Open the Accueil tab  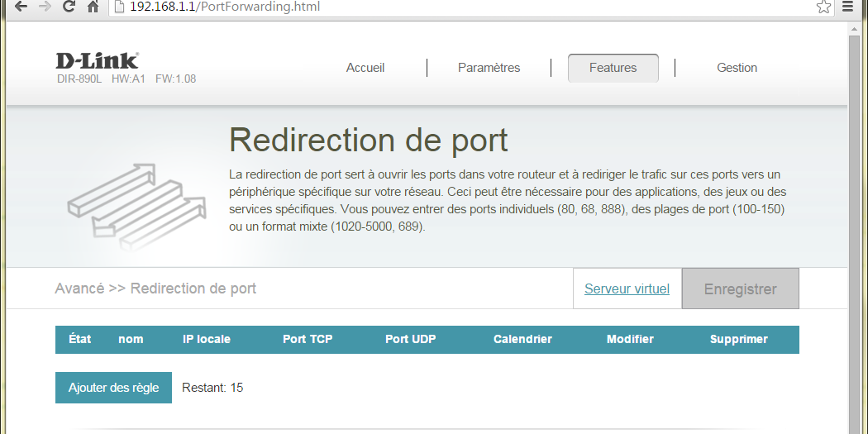pyautogui.click(x=365, y=68)
